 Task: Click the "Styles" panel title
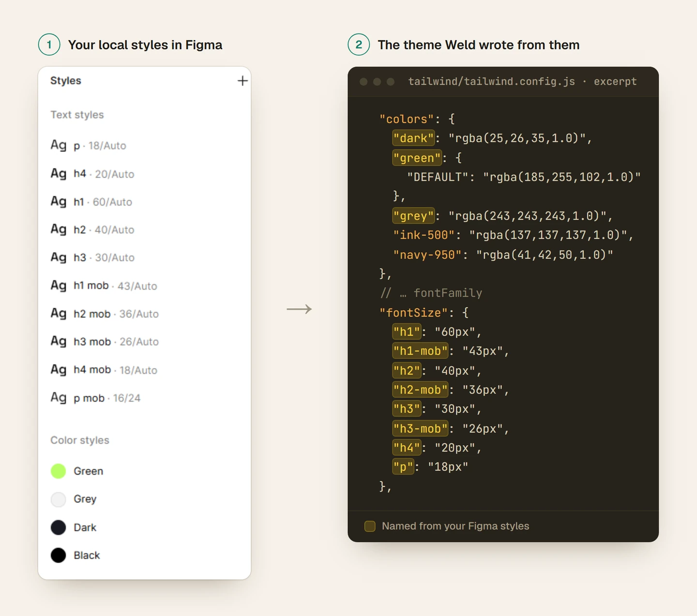tap(66, 81)
